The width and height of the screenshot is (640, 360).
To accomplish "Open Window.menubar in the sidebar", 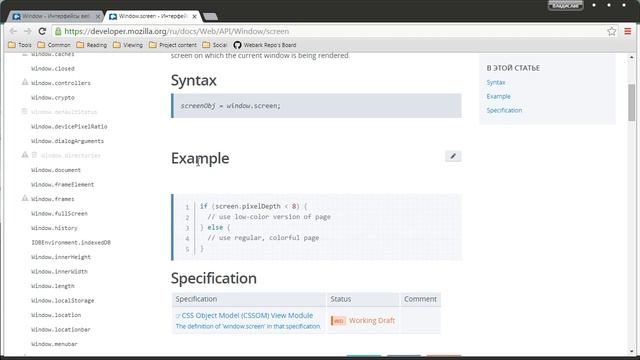I will click(x=54, y=344).
